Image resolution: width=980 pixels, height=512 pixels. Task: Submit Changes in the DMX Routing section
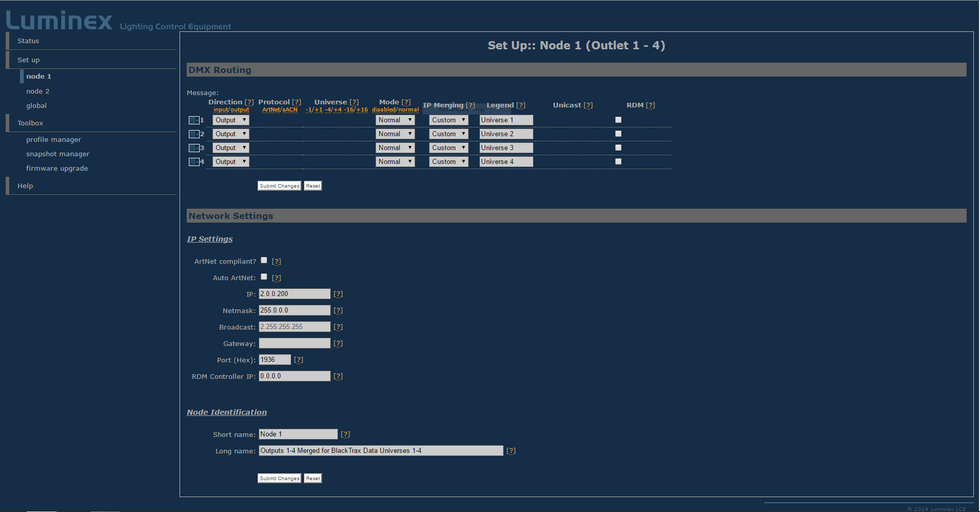coord(279,186)
